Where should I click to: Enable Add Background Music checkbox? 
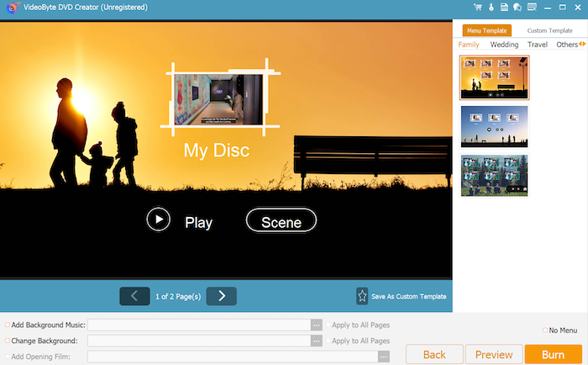pos(8,325)
